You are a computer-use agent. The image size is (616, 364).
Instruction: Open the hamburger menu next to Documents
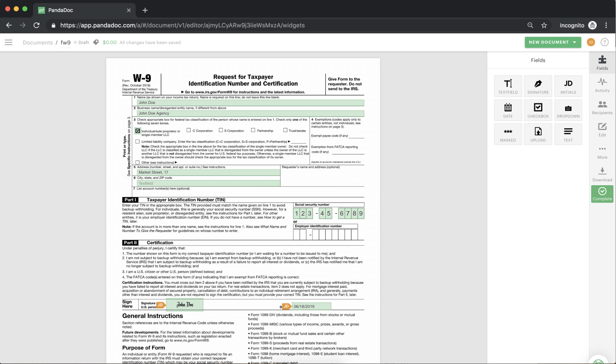click(8, 42)
